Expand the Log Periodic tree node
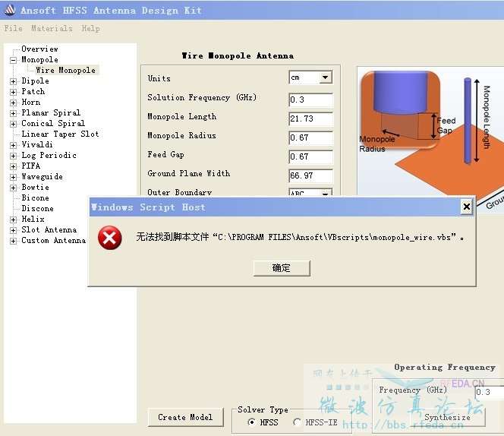This screenshot has width=504, height=436. 13,156
